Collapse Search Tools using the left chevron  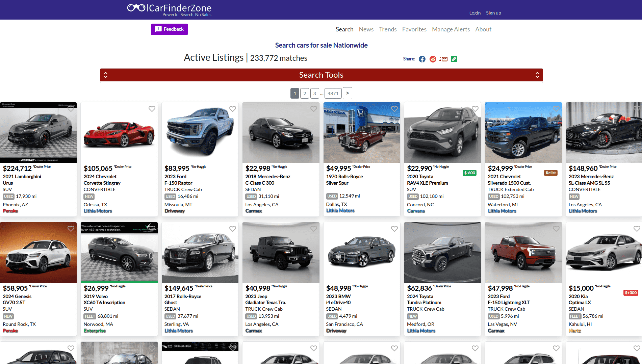(106, 75)
